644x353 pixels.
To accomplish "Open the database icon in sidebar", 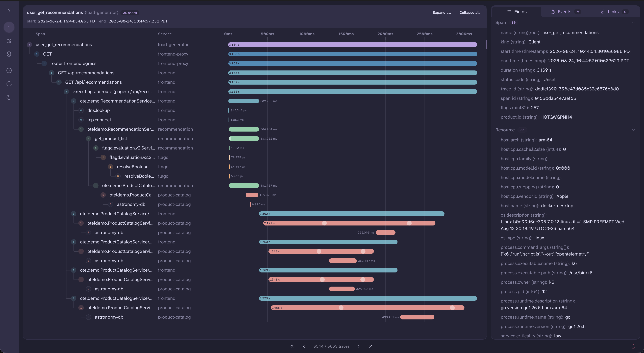I will click(9, 54).
